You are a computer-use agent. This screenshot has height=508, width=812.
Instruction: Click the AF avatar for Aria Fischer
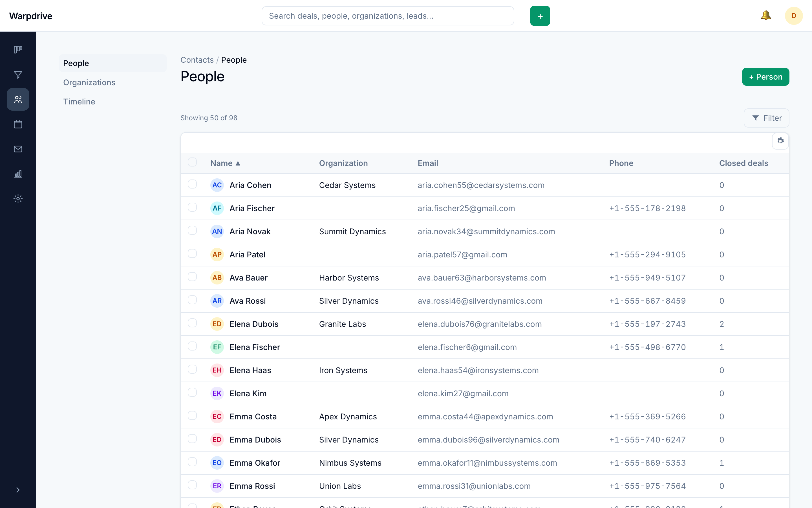[217, 208]
